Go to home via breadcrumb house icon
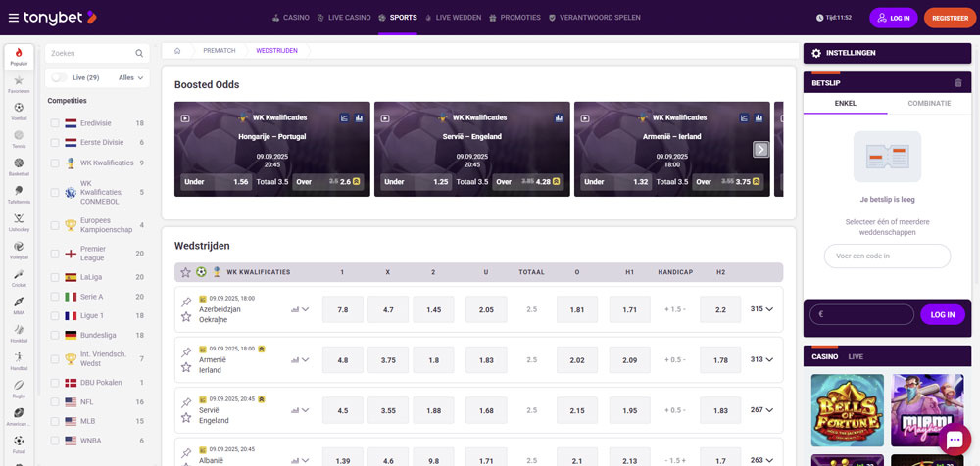Viewport: 980px width, 466px height. [177, 51]
